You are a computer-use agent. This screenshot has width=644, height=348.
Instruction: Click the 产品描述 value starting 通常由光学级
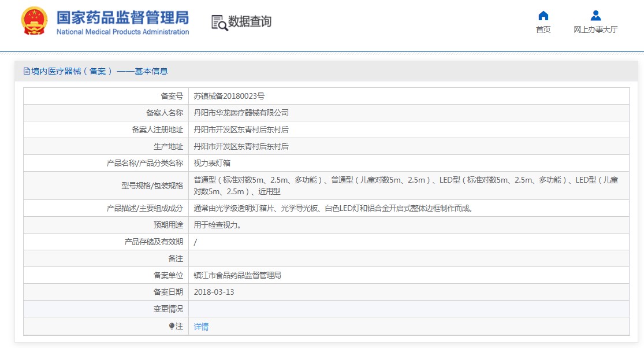click(x=334, y=208)
